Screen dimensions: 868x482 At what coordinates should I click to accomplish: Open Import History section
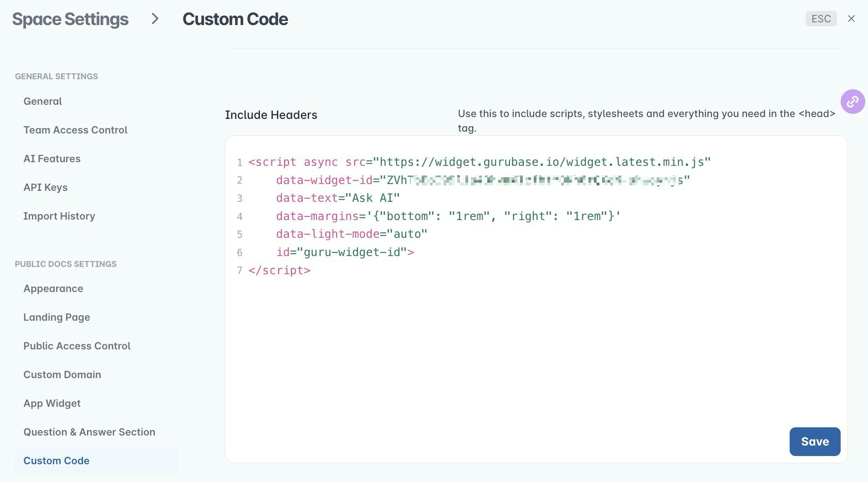[59, 216]
